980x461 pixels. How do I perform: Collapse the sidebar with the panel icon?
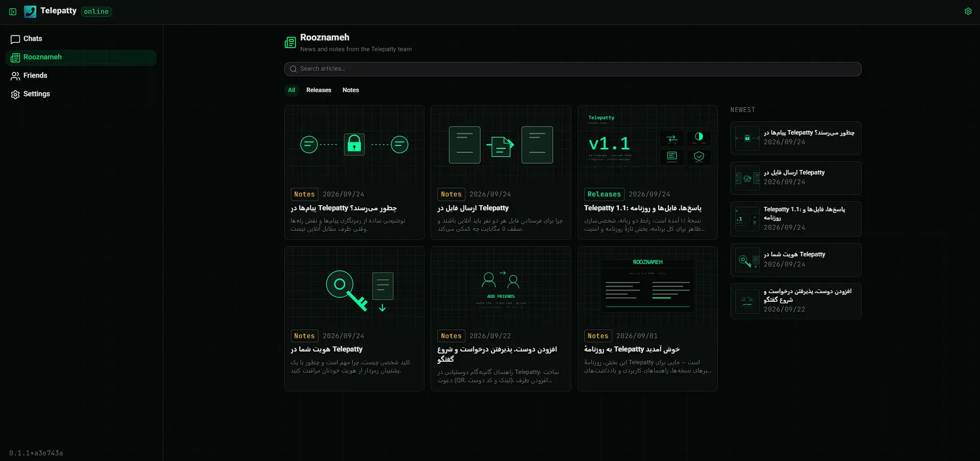click(x=13, y=11)
